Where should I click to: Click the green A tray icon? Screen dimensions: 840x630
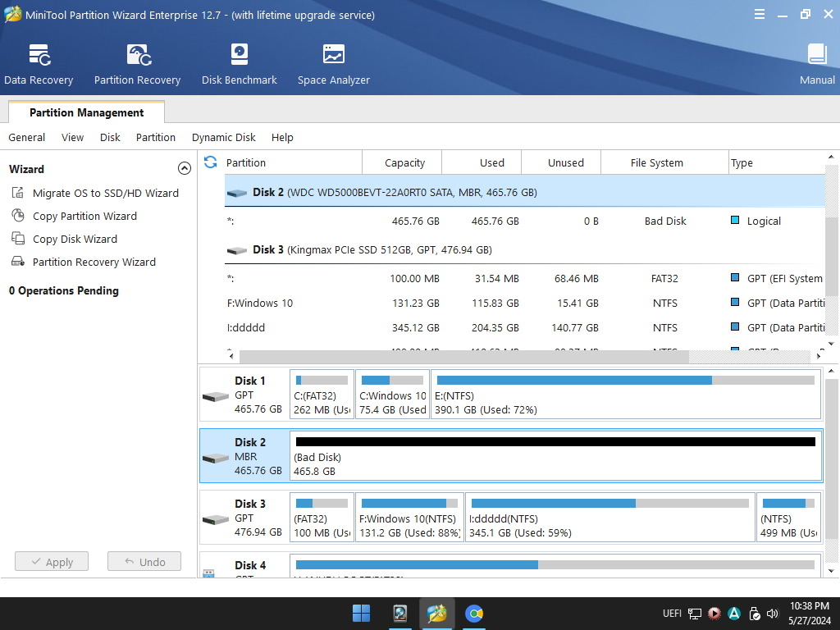click(x=734, y=614)
